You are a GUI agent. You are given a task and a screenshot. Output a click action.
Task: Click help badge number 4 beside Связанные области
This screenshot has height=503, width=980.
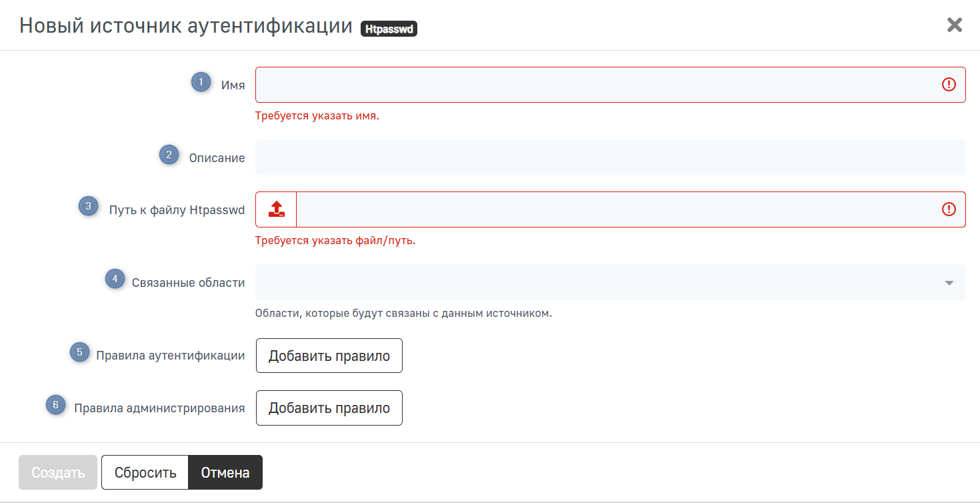(x=115, y=279)
